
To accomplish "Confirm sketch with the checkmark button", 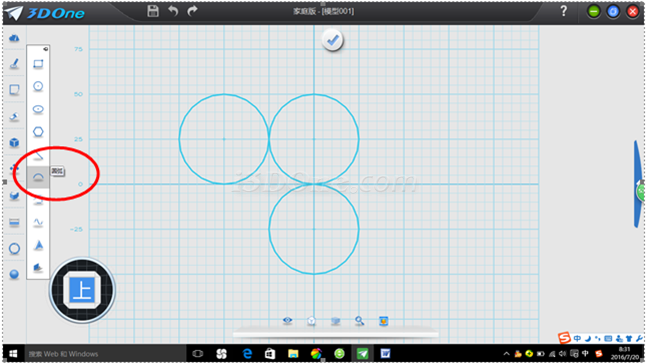I will point(333,40).
